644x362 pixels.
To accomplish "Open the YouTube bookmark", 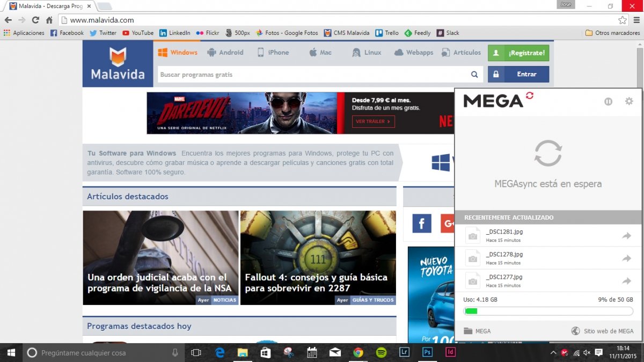I will click(x=138, y=33).
